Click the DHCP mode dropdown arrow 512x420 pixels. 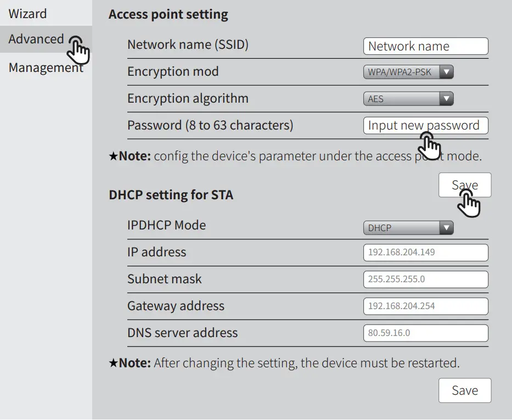447,227
